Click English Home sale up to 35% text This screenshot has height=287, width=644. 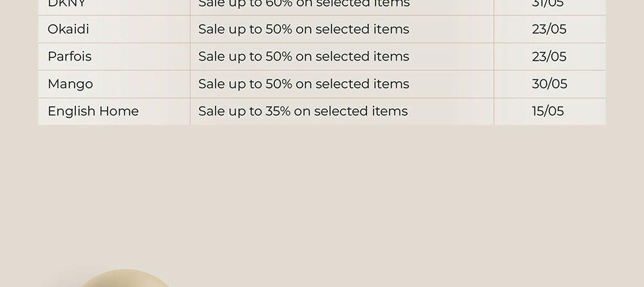(303, 111)
